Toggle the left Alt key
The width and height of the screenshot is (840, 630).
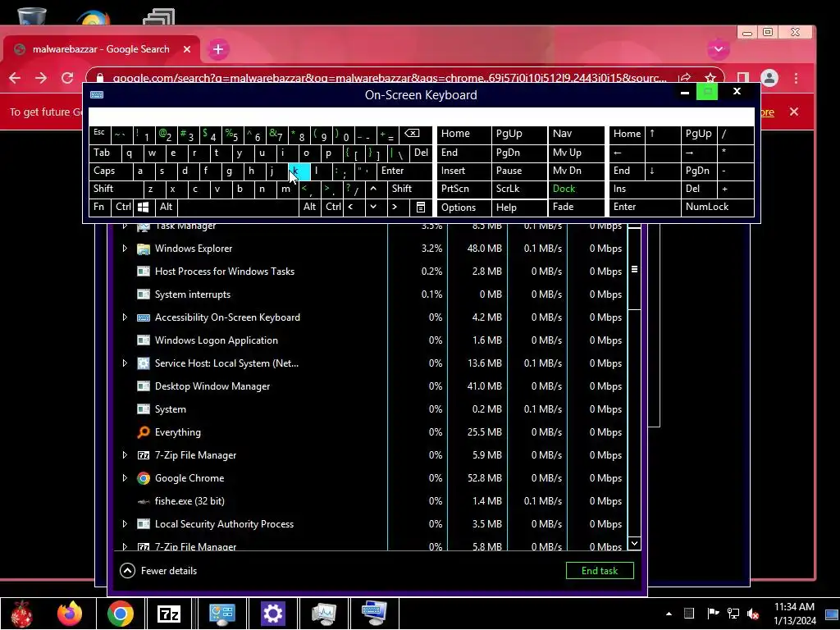[166, 207]
